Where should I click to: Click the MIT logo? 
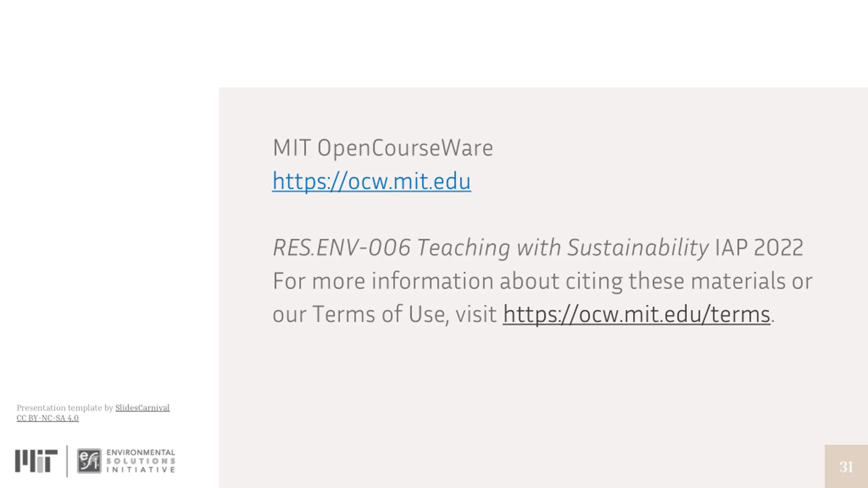click(36, 461)
